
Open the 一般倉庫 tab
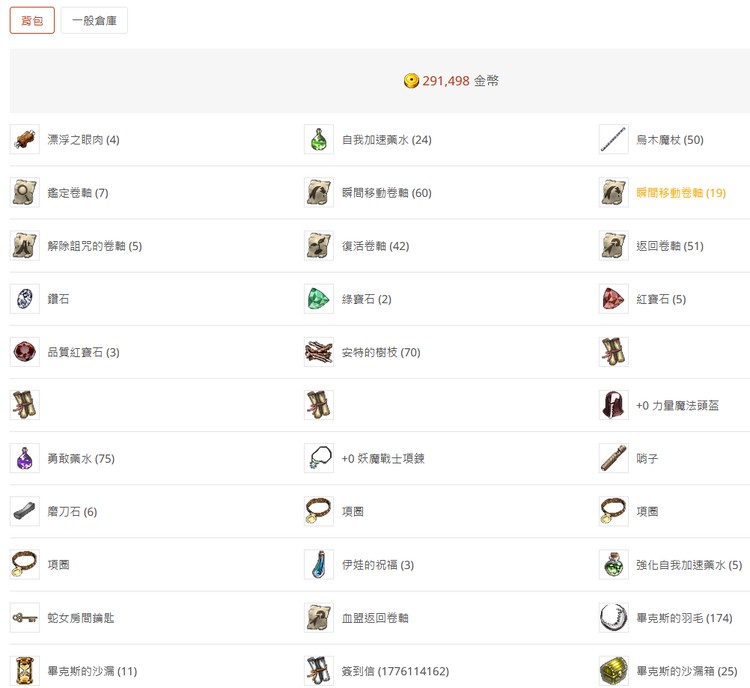click(x=94, y=21)
